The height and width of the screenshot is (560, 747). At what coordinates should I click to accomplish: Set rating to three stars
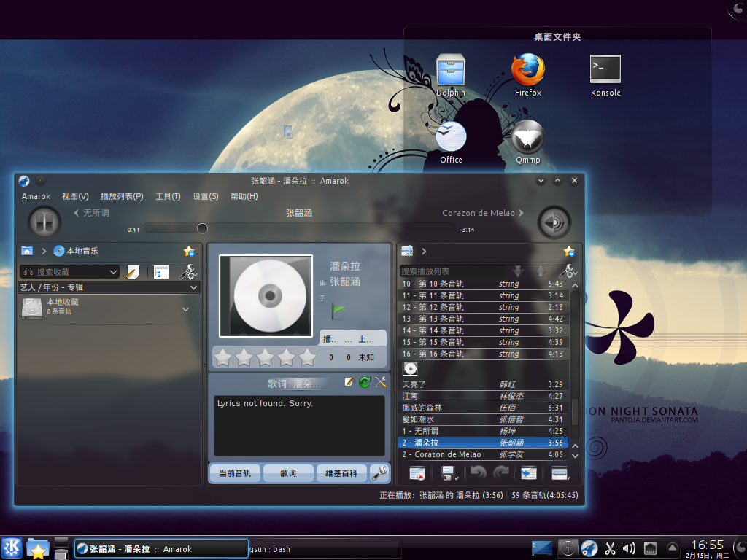click(266, 357)
